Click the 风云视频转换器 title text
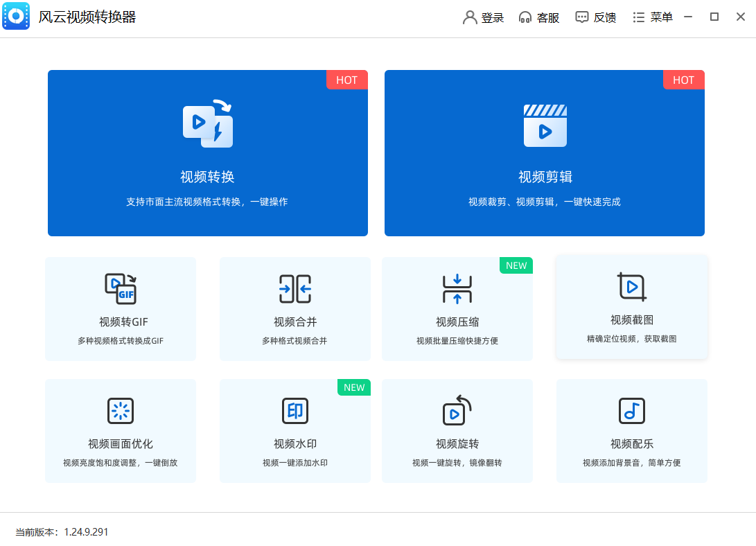Screen dimensions: 756x546 [x=87, y=17]
